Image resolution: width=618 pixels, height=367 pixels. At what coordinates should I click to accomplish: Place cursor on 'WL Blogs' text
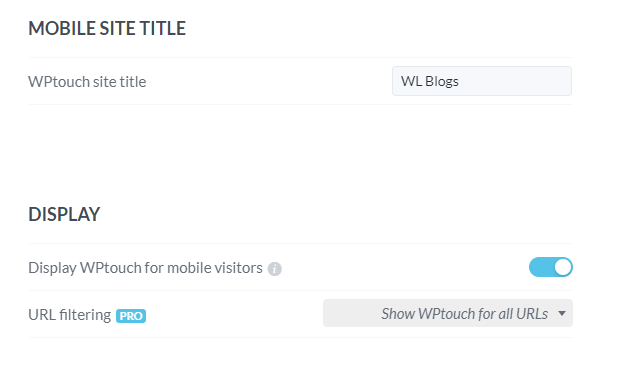pos(430,81)
